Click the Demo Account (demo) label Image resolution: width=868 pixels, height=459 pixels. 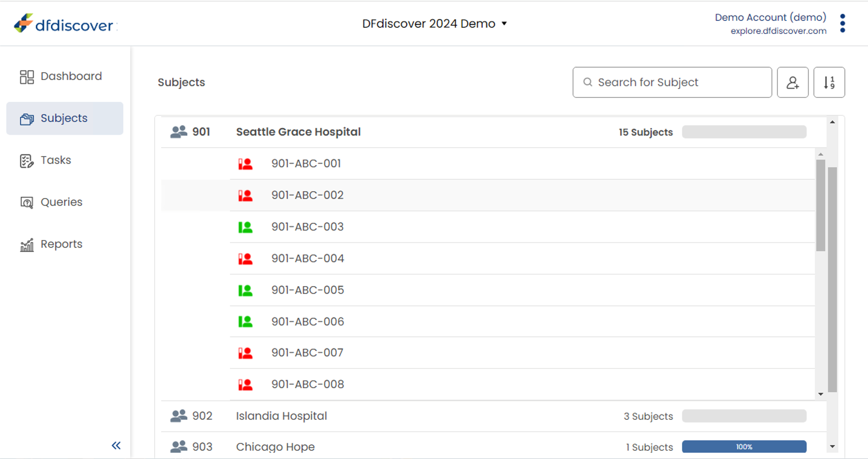pyautogui.click(x=770, y=17)
